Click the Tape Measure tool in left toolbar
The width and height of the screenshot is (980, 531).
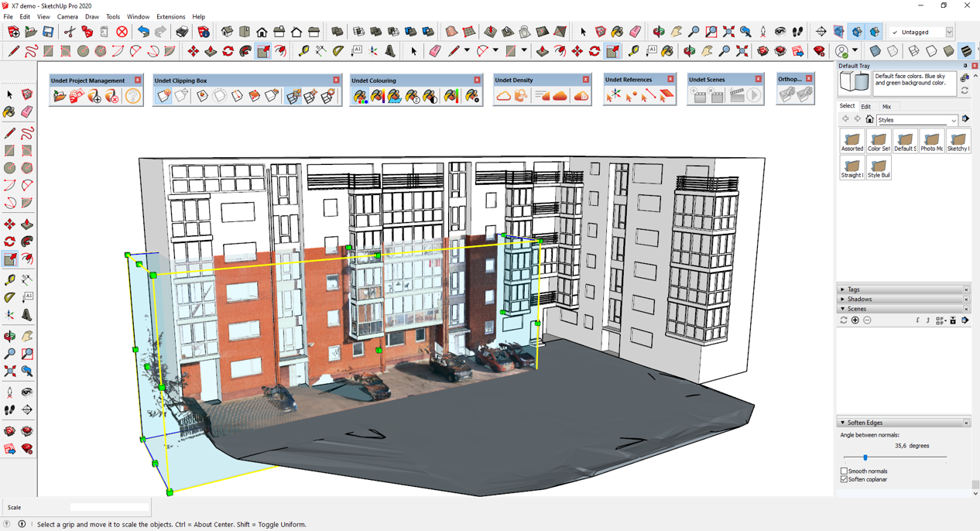[10, 279]
